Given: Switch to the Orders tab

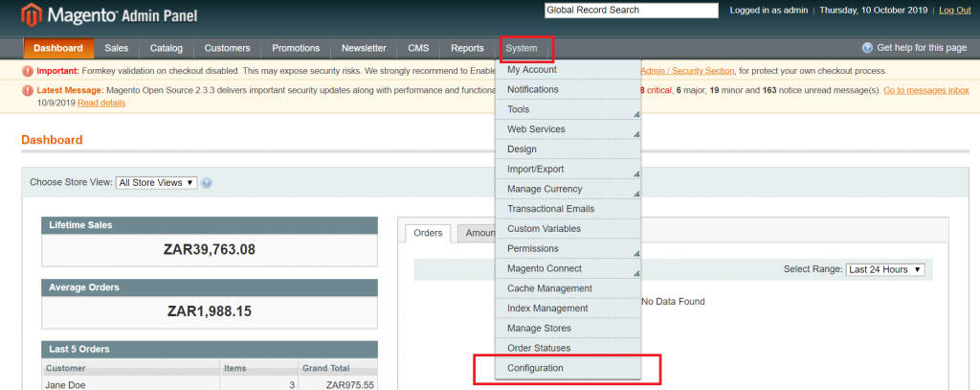Looking at the screenshot, I should [x=428, y=234].
